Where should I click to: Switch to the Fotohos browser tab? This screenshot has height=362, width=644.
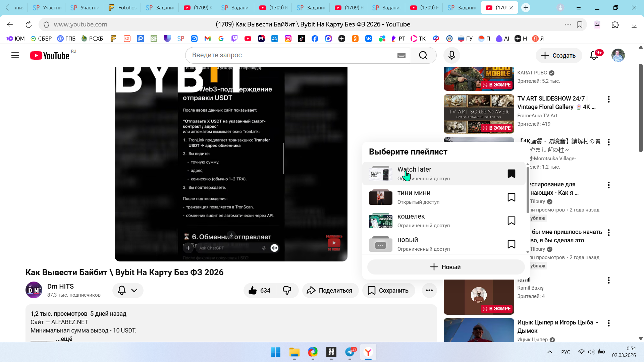click(x=122, y=7)
